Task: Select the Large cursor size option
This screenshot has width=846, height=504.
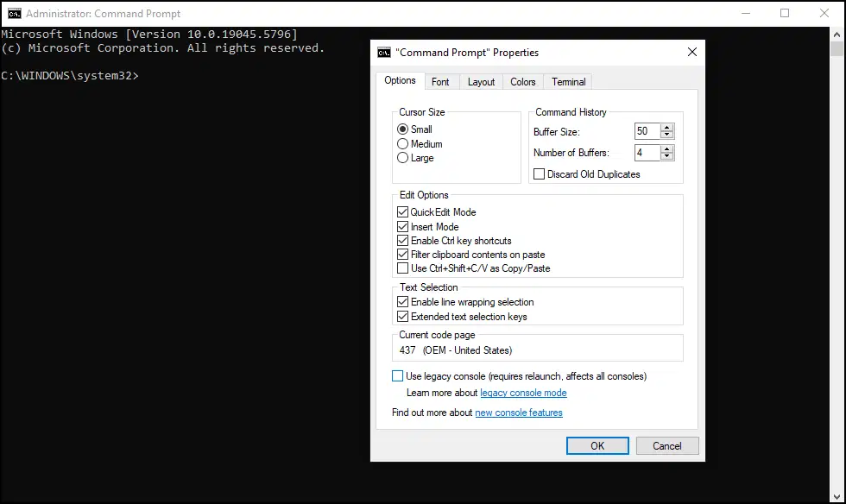Action: point(402,158)
